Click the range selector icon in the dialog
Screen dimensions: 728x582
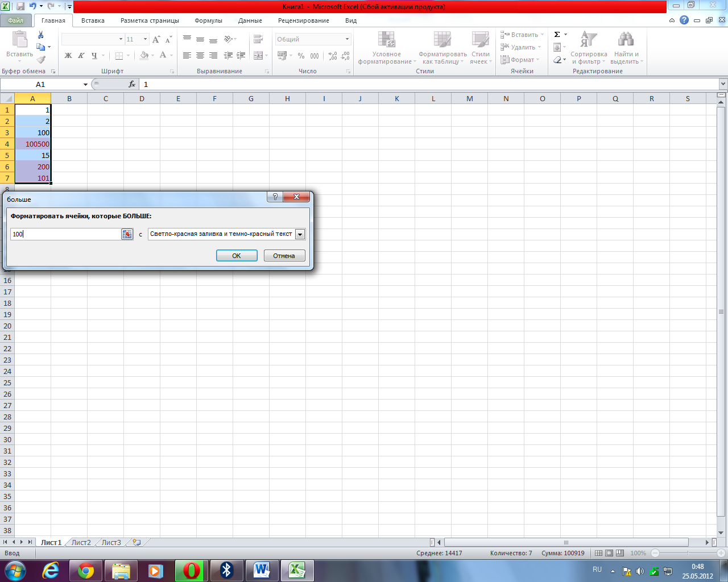click(x=127, y=234)
